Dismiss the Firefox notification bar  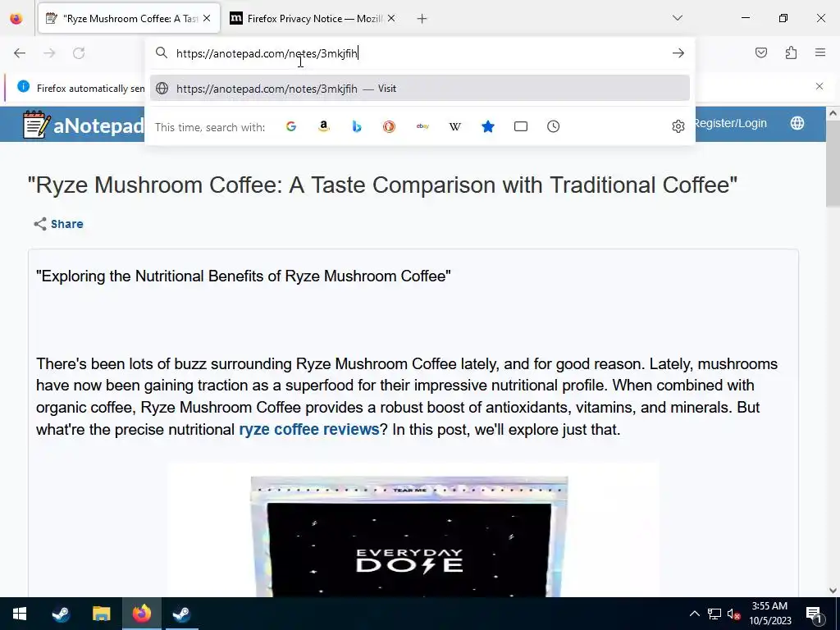click(x=819, y=86)
